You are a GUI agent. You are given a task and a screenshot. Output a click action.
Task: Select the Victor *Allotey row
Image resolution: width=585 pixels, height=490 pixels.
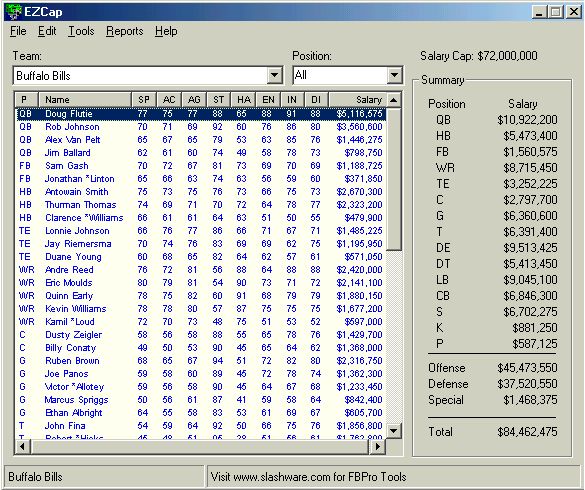[x=201, y=387]
